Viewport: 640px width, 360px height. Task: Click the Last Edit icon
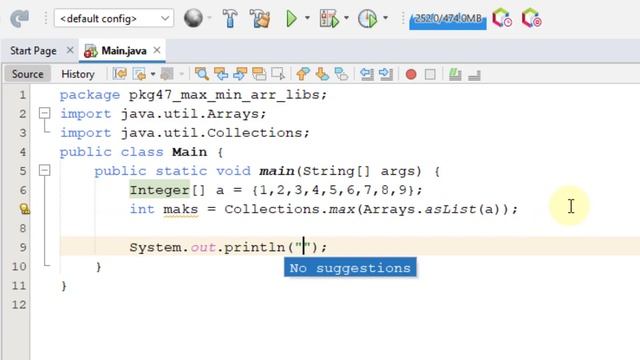click(x=120, y=74)
